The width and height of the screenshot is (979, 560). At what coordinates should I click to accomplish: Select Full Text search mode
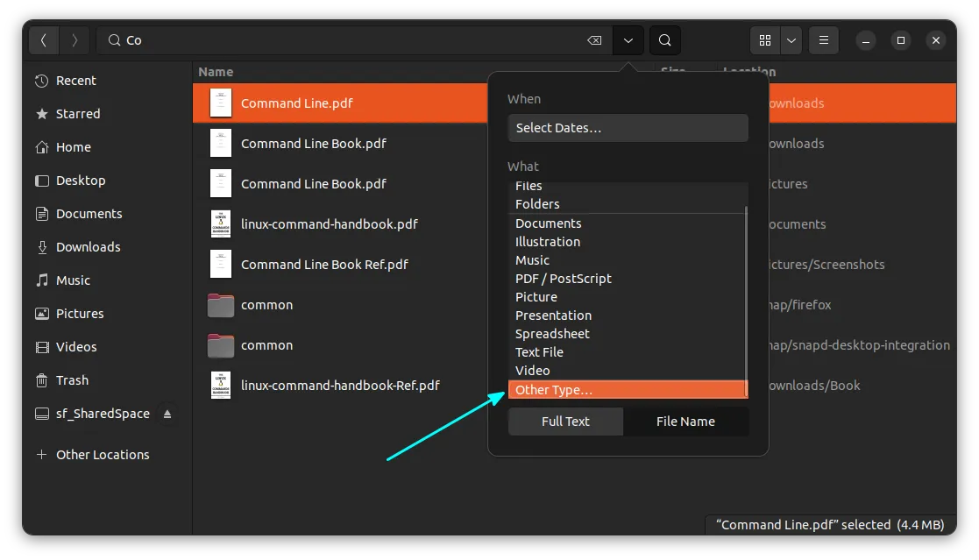(x=565, y=422)
